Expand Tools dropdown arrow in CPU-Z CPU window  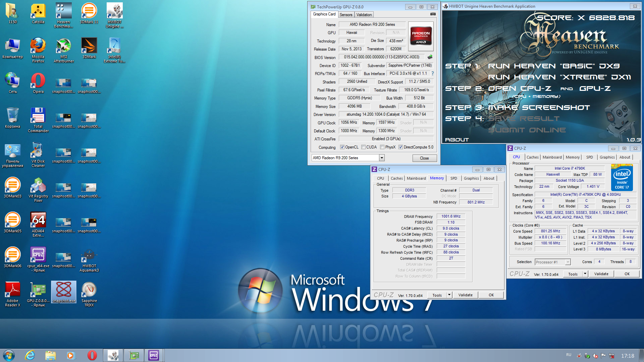[x=585, y=274]
